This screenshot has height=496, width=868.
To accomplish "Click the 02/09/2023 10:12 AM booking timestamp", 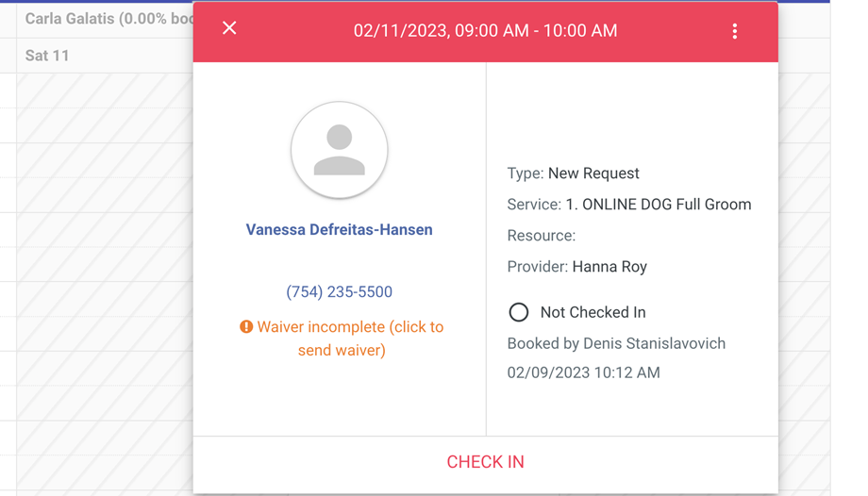I will point(583,372).
